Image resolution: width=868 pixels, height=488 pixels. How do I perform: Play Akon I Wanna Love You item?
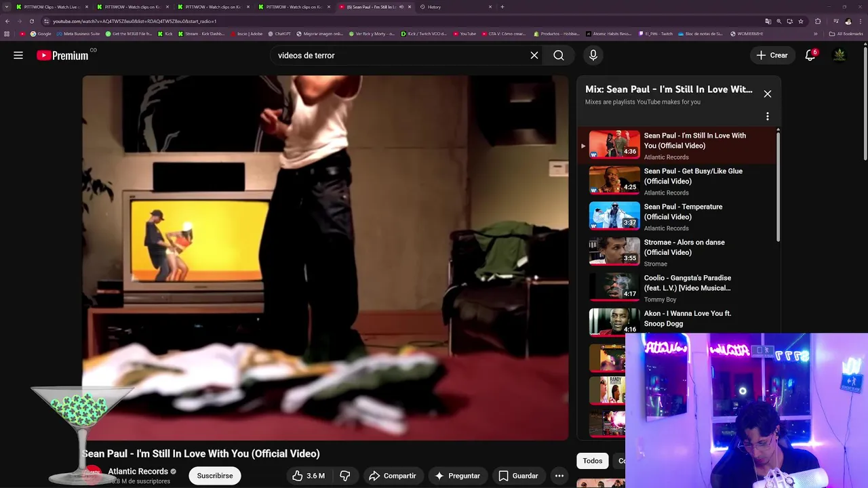678,320
